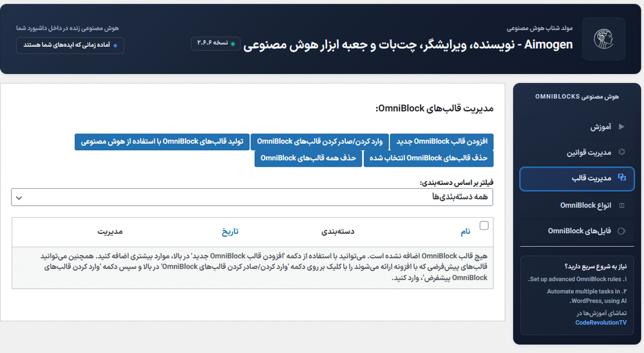This screenshot has width=644, height=353.
Task: Click the نیاز به شروع سریع دارید؟ heading
Action: coord(596,266)
